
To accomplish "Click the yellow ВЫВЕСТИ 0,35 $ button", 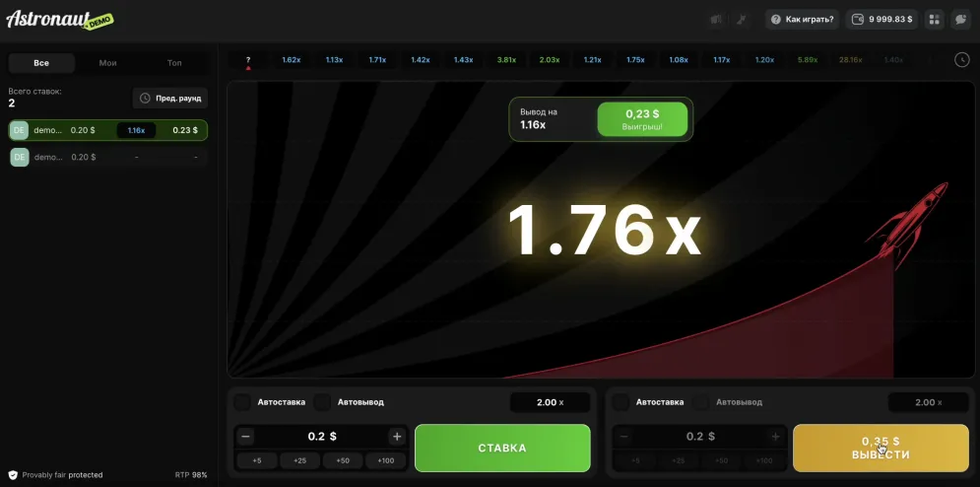I will (881, 449).
